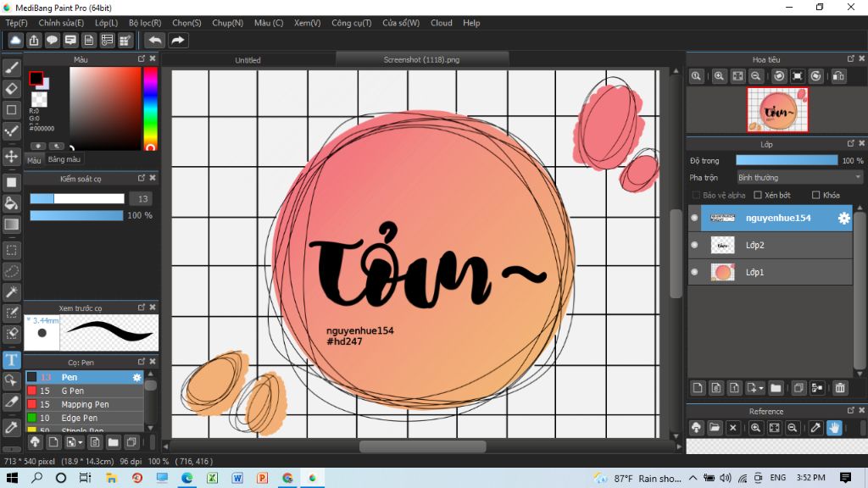
Task: Toggle Bảo vệ alpha checkbox
Action: coord(697,196)
